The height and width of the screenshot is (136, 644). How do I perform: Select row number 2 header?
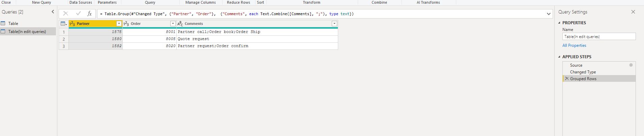[x=64, y=39]
